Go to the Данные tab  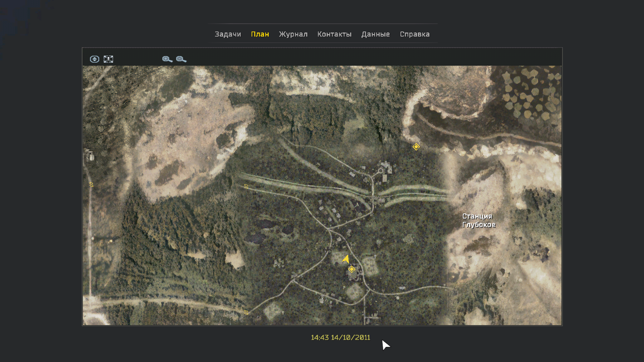[375, 34]
